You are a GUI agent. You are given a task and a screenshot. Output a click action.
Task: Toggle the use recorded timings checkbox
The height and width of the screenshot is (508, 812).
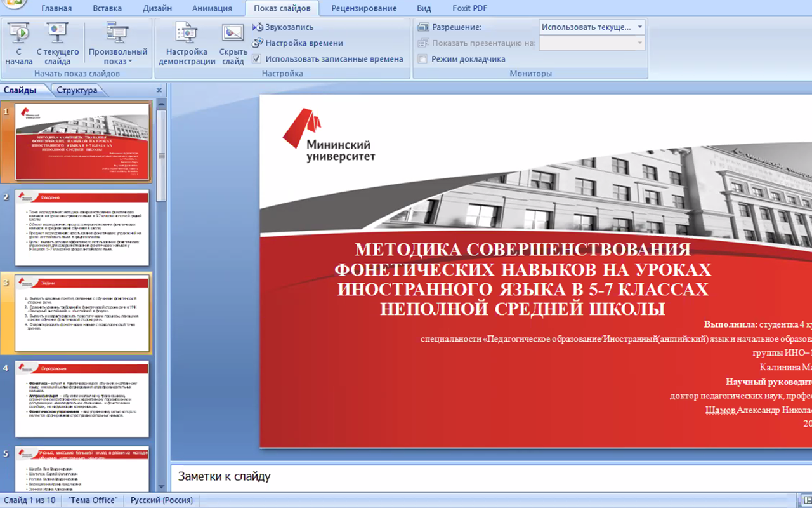pyautogui.click(x=256, y=59)
